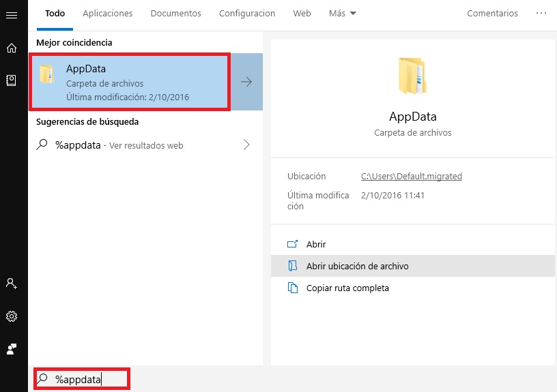Click the add account icon in sidebar
This screenshot has height=392, width=557.
11,283
